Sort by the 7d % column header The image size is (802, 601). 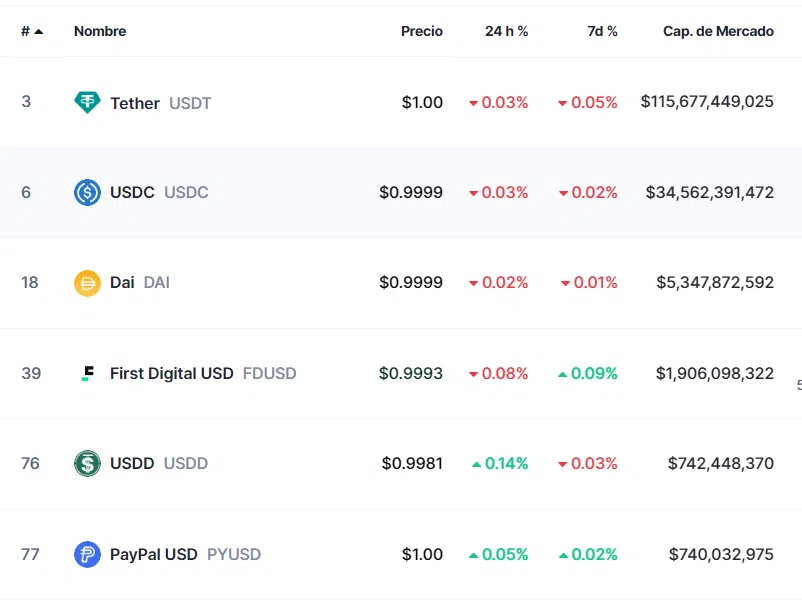click(x=602, y=31)
